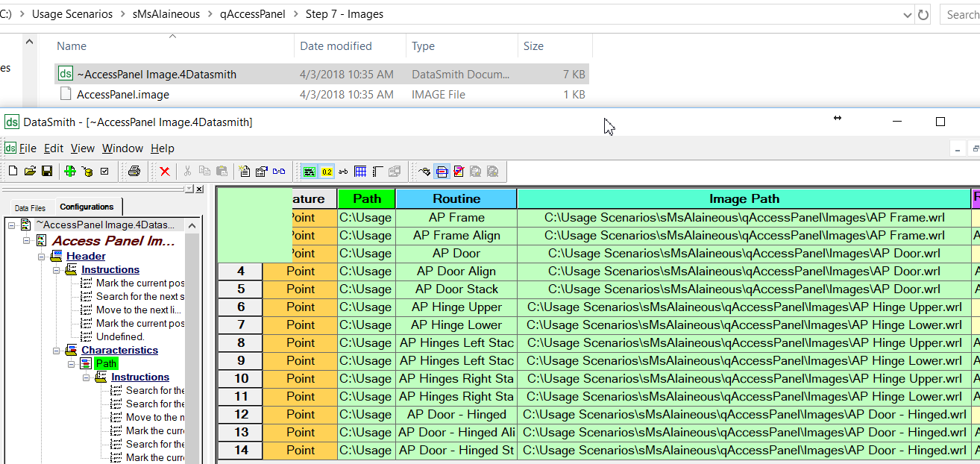Viewport: 980px width, 464px height.
Task: Collapse the Characteristics tree node
Action: (x=56, y=351)
